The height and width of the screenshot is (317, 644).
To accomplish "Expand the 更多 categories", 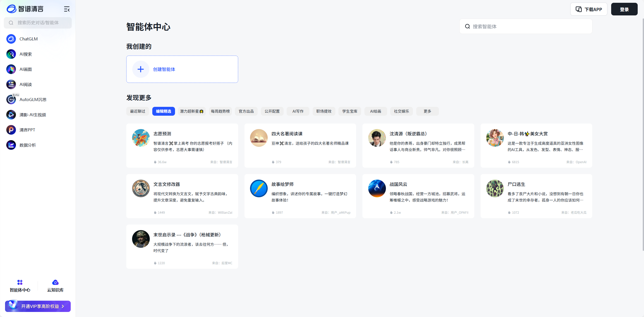I will [x=428, y=111].
